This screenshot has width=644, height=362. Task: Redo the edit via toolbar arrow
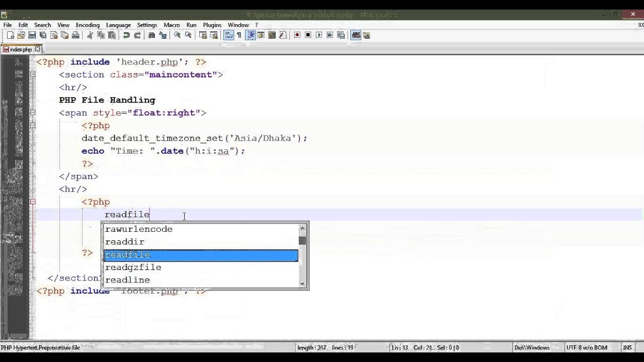tap(137, 35)
